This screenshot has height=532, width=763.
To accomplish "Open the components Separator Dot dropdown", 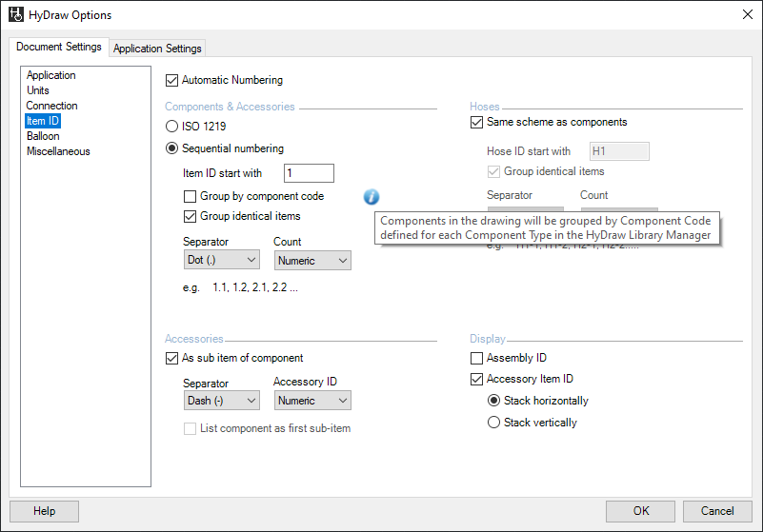I will coord(221,260).
